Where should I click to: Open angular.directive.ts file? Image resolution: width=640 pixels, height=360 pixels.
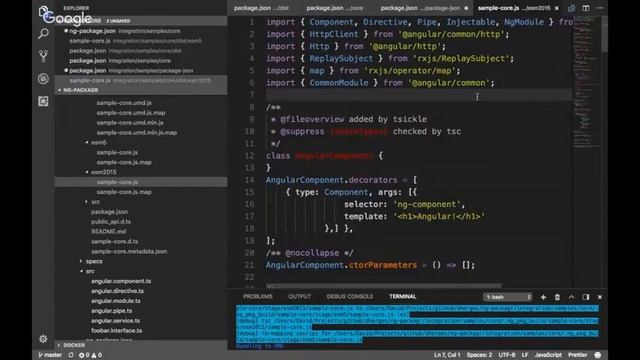(118, 291)
